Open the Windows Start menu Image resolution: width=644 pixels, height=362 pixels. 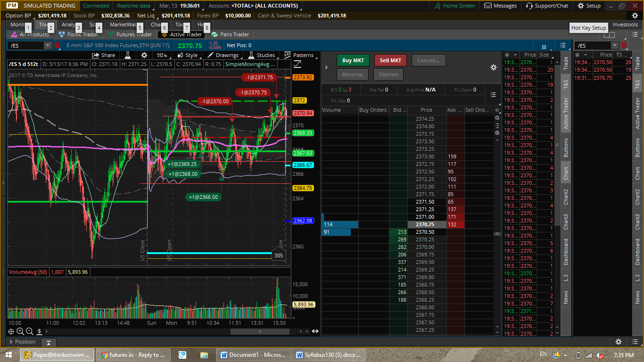coord(8,354)
